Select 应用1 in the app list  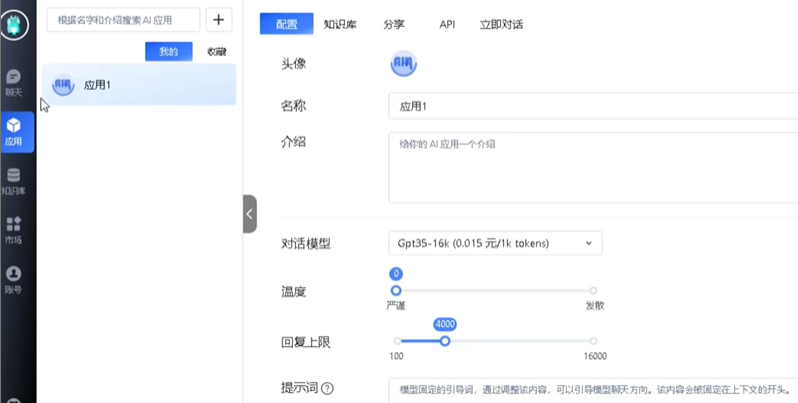139,85
